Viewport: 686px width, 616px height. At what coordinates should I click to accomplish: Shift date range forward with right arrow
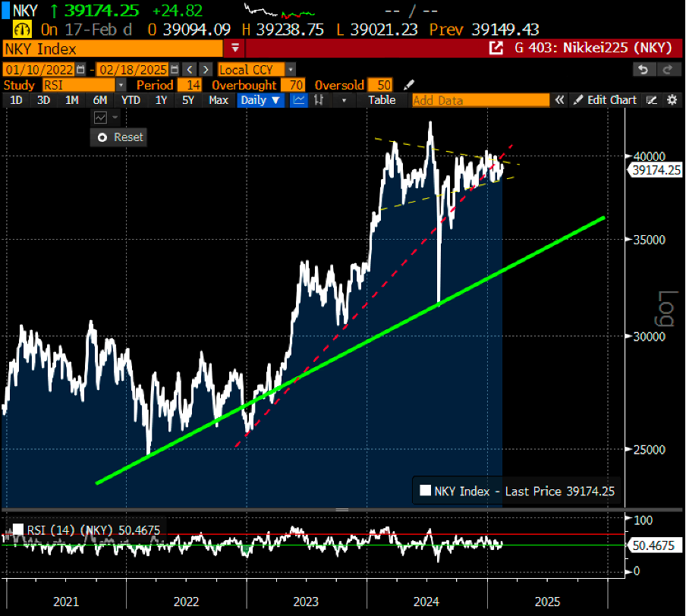tap(205, 70)
